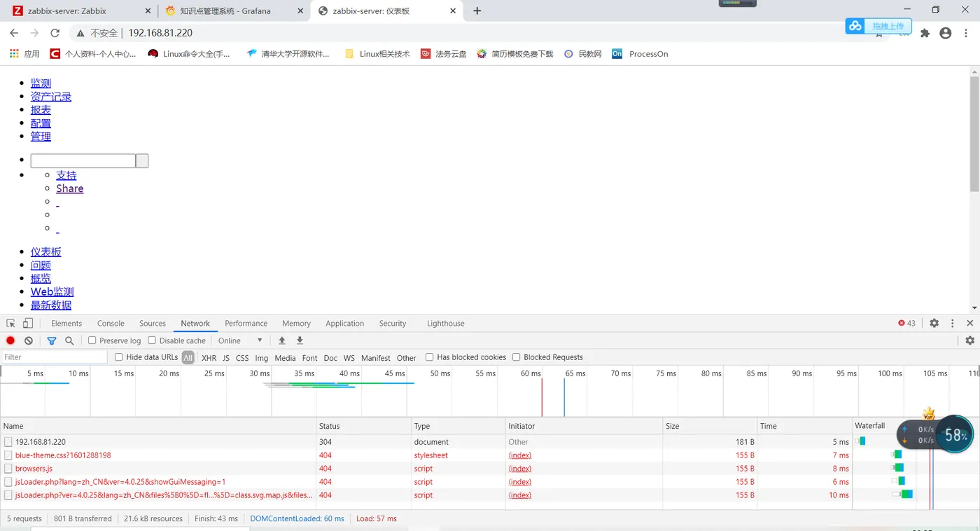Open the 监测 link
The height and width of the screenshot is (531, 980).
click(x=41, y=83)
